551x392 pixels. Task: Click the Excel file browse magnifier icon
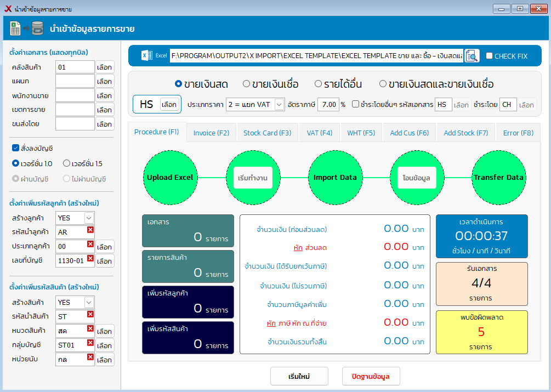pyautogui.click(x=472, y=56)
